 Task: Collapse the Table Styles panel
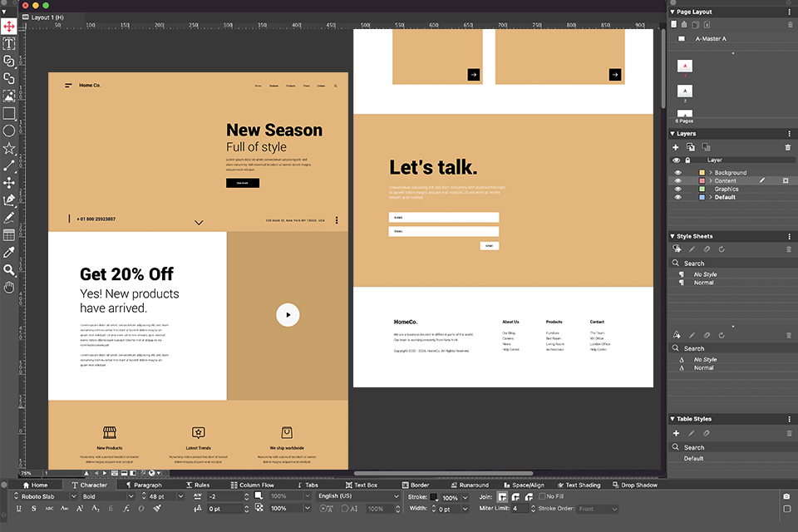[x=672, y=419]
